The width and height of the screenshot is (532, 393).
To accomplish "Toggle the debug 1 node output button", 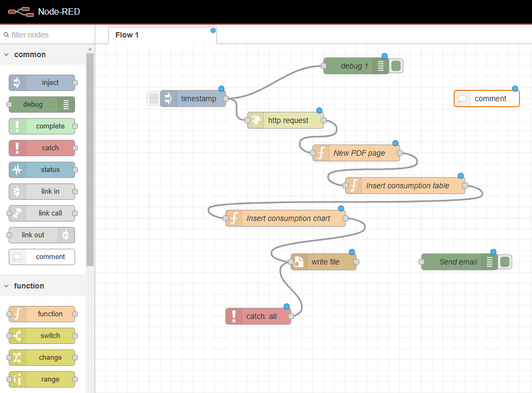I will 396,66.
